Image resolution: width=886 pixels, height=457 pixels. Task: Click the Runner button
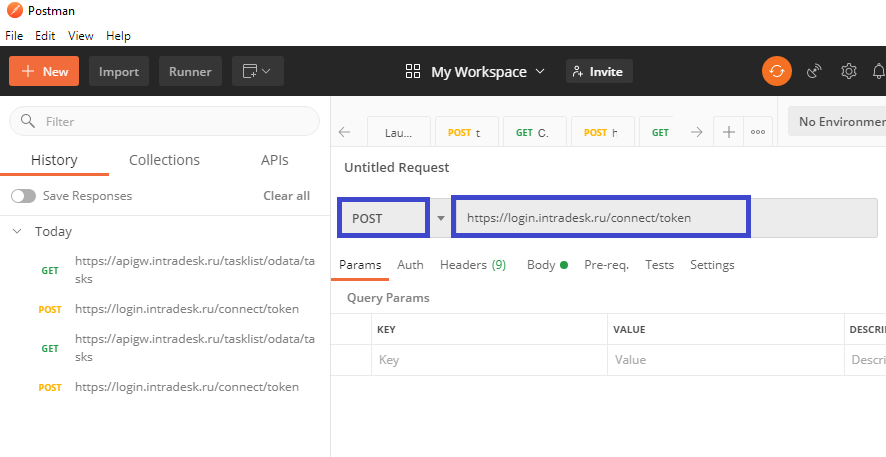190,71
